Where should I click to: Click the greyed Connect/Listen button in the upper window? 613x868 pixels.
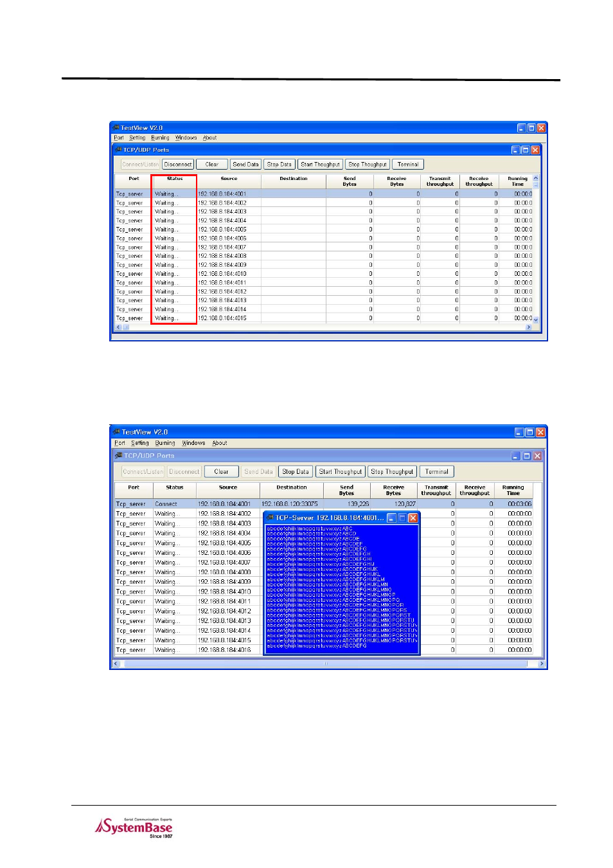(x=140, y=165)
